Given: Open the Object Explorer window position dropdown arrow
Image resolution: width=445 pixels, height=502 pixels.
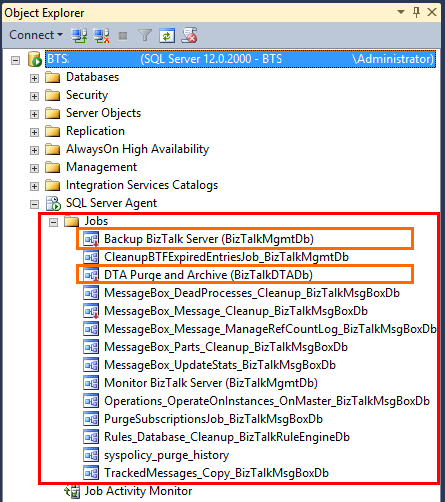Looking at the screenshot, I should (x=401, y=13).
